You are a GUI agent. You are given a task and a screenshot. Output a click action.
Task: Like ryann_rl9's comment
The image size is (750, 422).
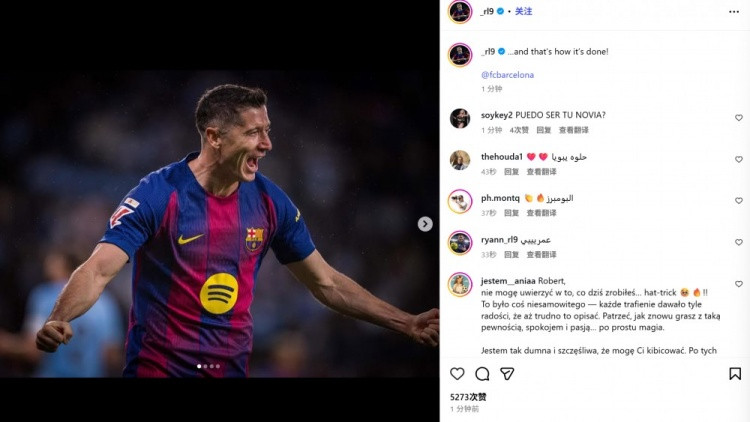click(739, 242)
